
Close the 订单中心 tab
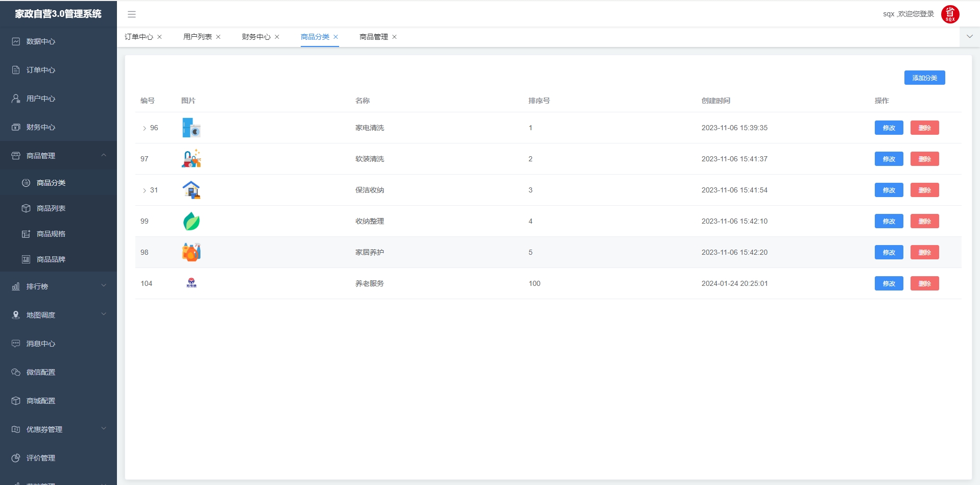point(160,37)
